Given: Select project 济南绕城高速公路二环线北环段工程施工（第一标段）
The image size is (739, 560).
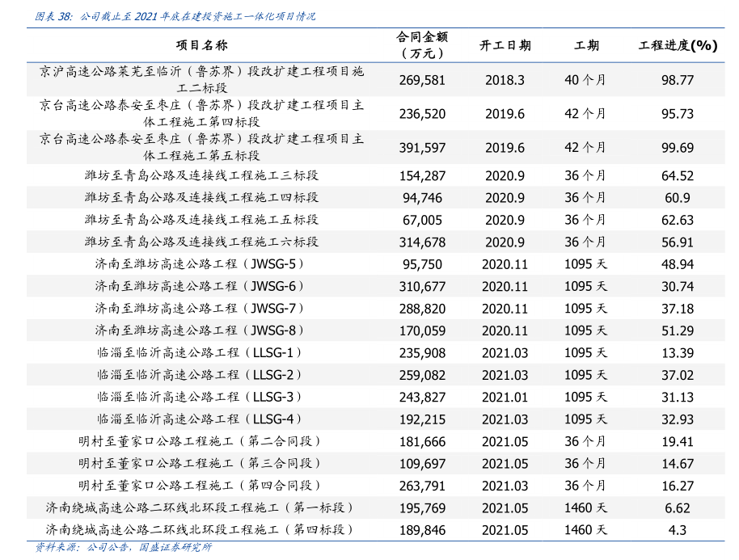Looking at the screenshot, I should [x=201, y=507].
